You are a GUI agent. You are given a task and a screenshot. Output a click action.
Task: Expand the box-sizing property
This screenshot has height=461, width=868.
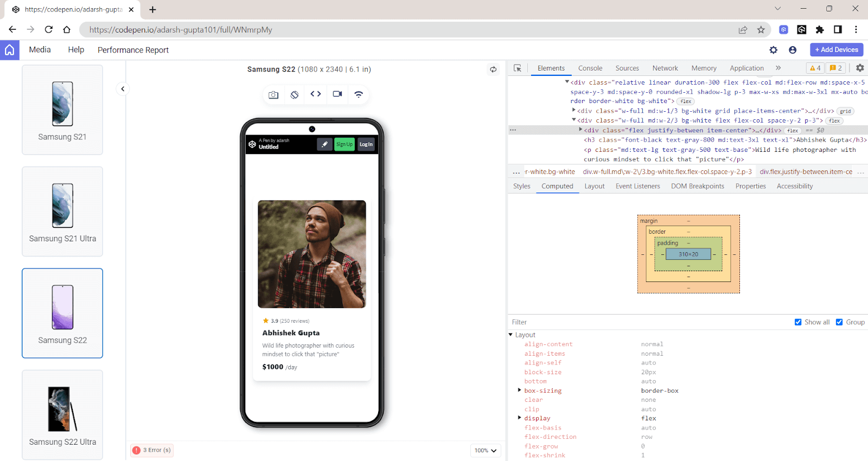tap(520, 390)
